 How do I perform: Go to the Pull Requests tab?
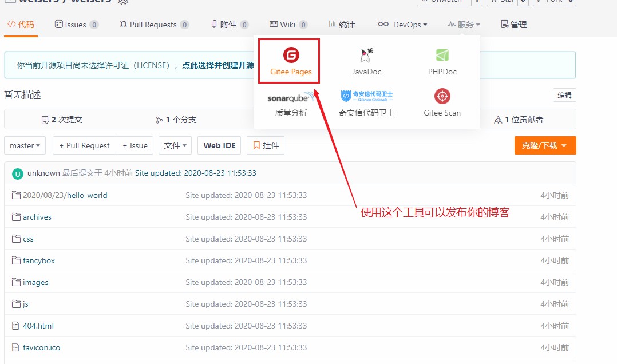pos(155,25)
